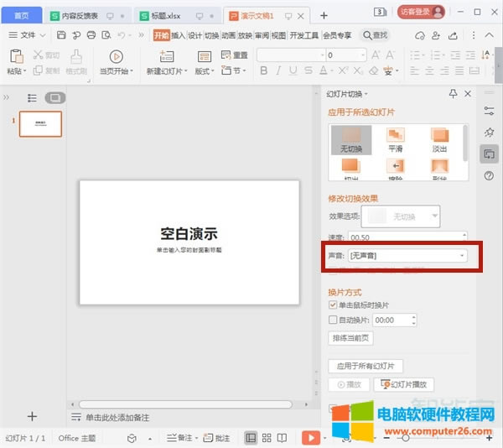
Task: Click the help icon in right sidebar
Action: pyautogui.click(x=489, y=175)
